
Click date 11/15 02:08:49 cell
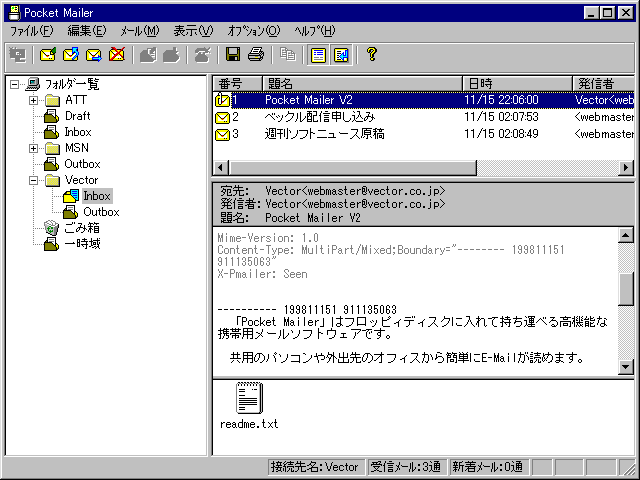(501, 134)
